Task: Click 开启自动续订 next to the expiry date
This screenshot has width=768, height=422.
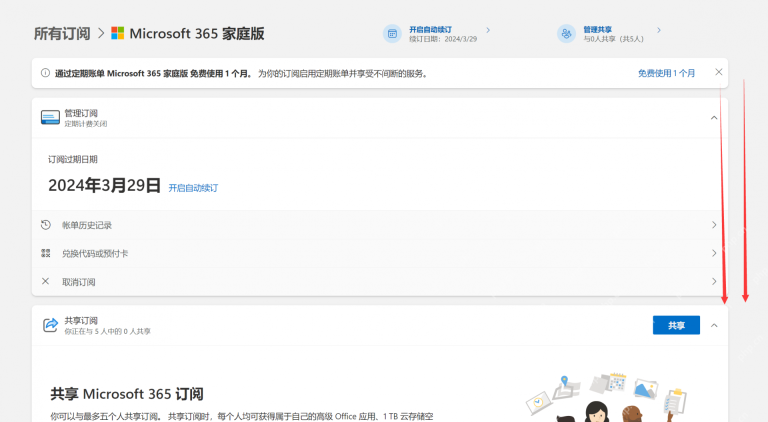Action: [193, 188]
